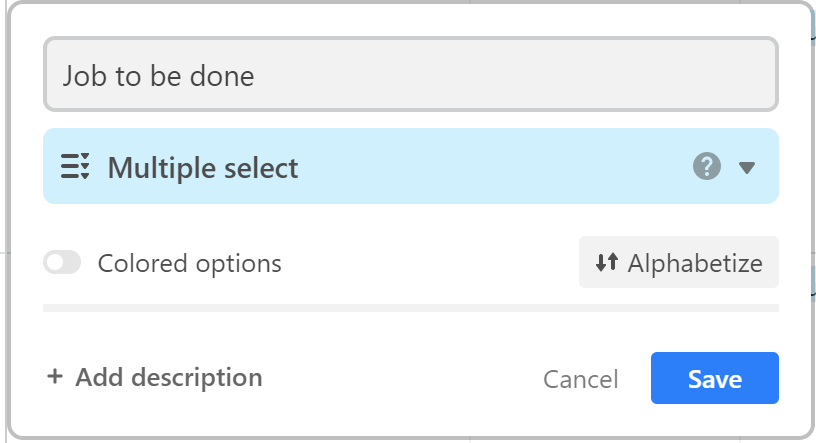The image size is (816, 443).
Task: Click the Multiple select list icon
Action: (x=75, y=167)
